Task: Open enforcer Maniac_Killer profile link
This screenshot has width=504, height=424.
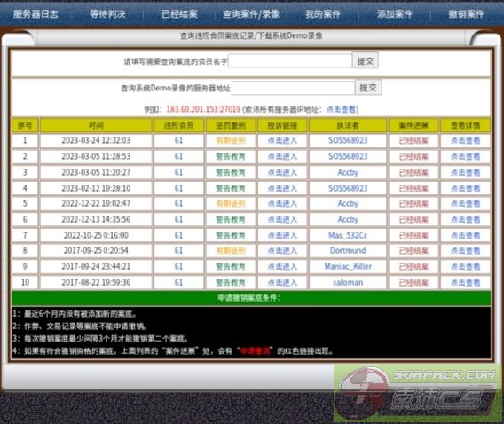Action: [x=348, y=266]
